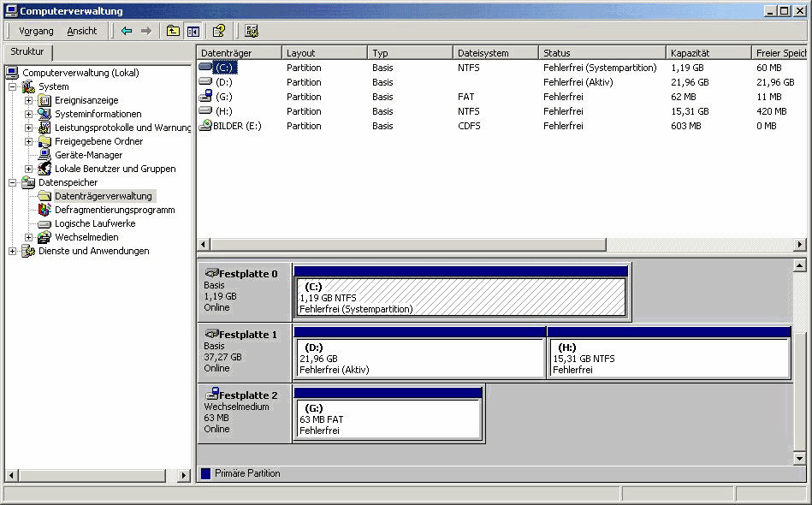Click the Primäre Partition legend color box
Viewport: 812px width, 505px height.
205,473
